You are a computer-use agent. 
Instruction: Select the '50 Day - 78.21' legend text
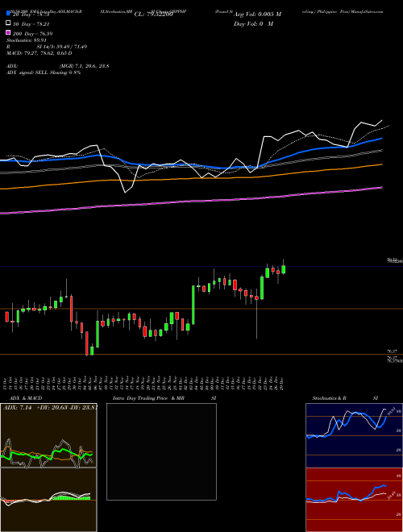(x=32, y=24)
